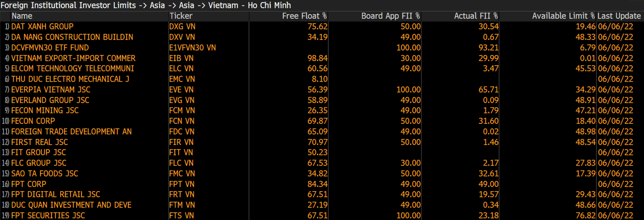Click Foreign Institutional Investor Limits breadcrumb title
644x220 pixels.
[68, 5]
